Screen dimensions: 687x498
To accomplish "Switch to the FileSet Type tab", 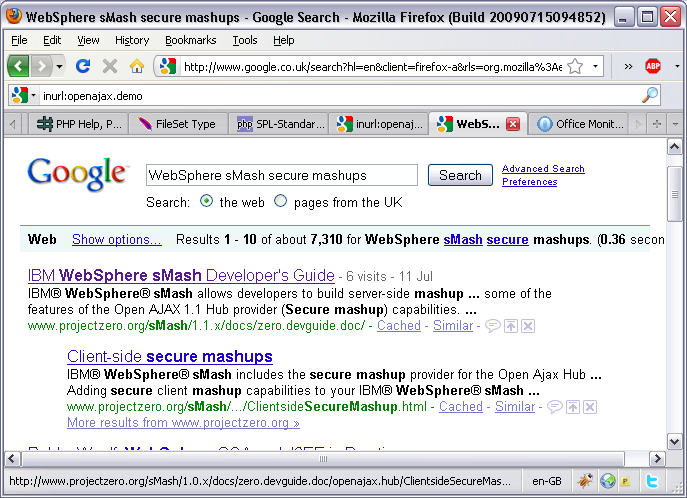I will pos(178,124).
